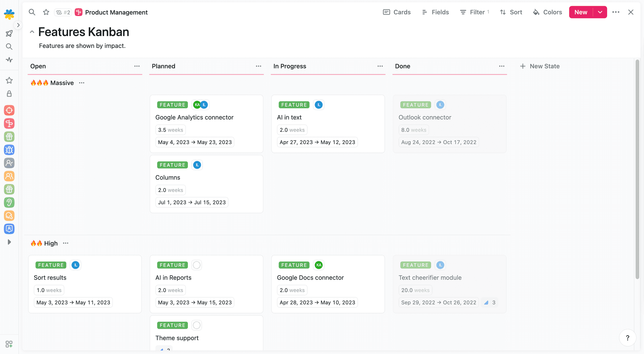
Task: Click the lock icon in the sidebar
Action: coord(9,94)
